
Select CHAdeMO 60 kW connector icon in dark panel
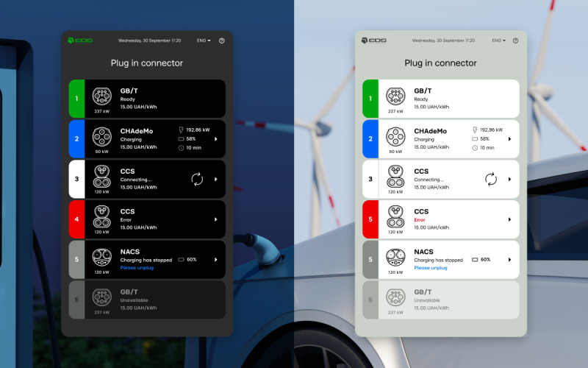102,136
